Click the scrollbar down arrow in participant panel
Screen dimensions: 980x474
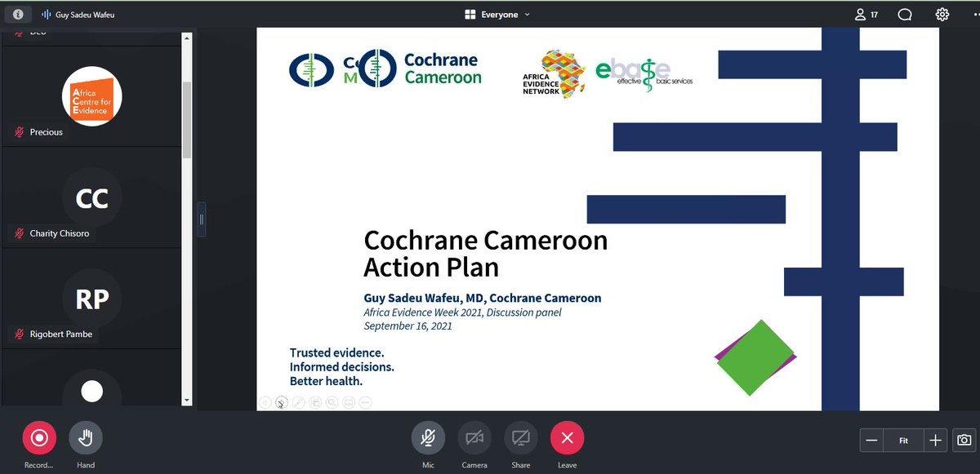tap(187, 400)
